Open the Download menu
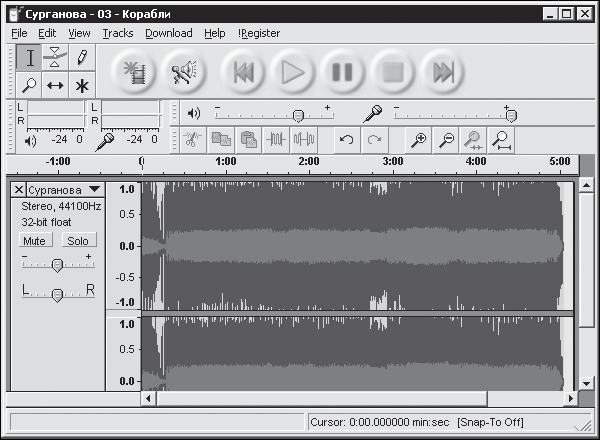This screenshot has height=440, width=600. coord(169,34)
